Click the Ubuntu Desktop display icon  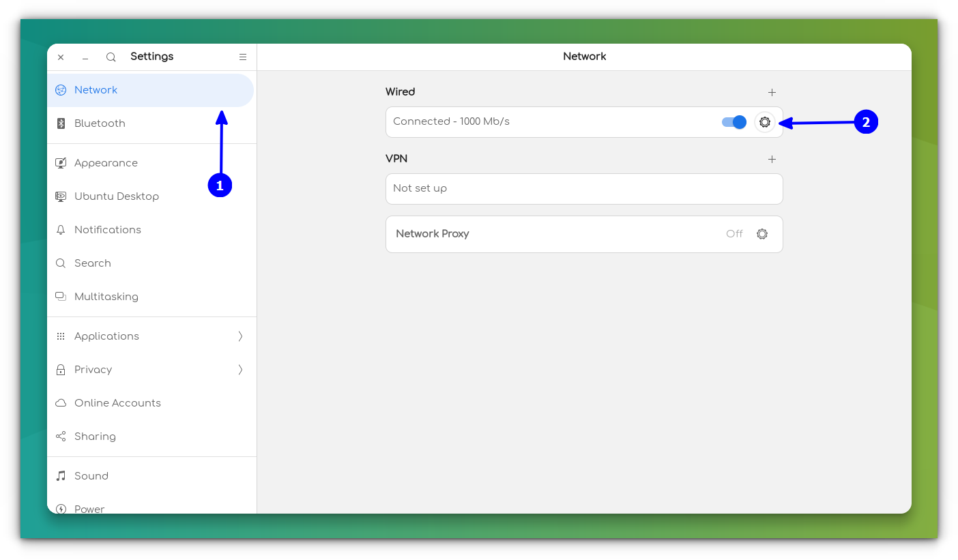pyautogui.click(x=61, y=196)
